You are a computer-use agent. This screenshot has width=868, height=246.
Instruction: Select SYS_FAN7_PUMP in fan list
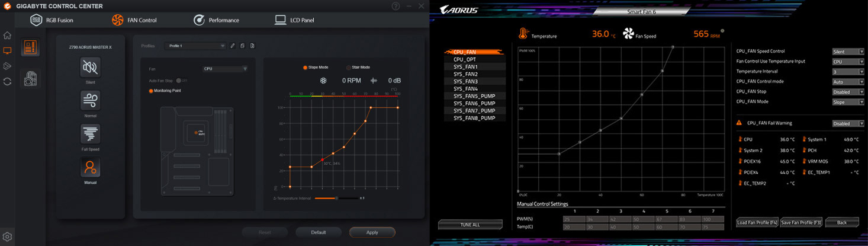tap(475, 111)
